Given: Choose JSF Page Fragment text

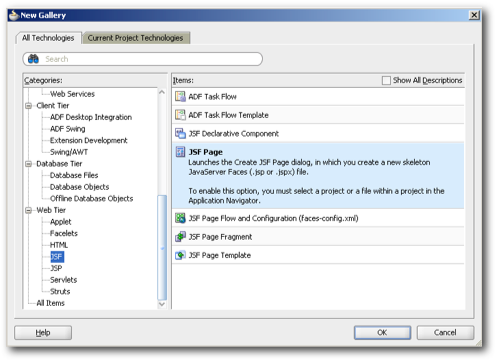Looking at the screenshot, I should pos(220,237).
